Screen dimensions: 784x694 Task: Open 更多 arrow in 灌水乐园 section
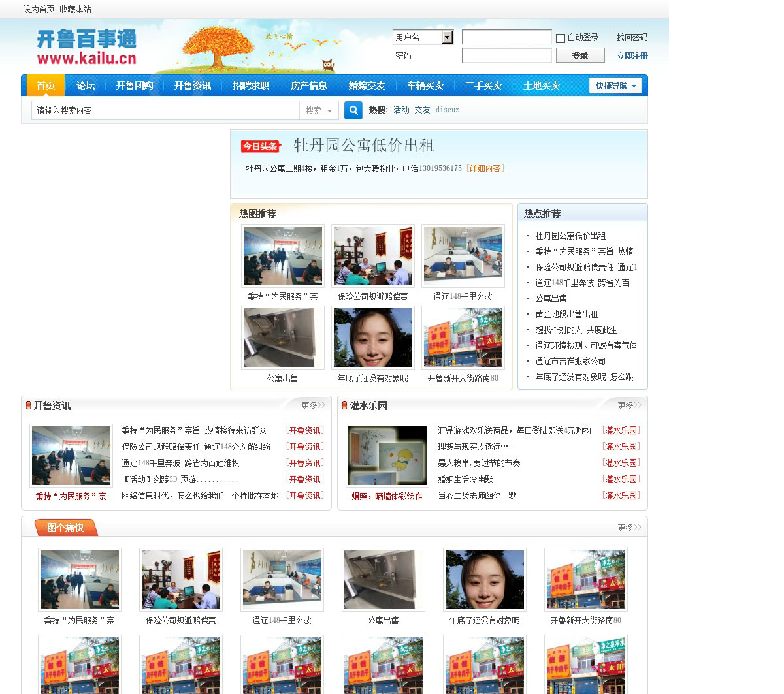click(x=629, y=405)
